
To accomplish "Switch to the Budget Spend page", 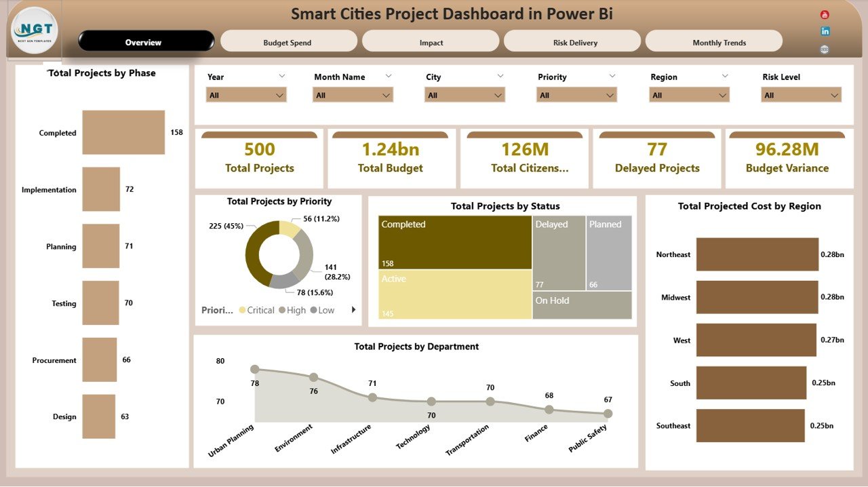I will [x=288, y=41].
